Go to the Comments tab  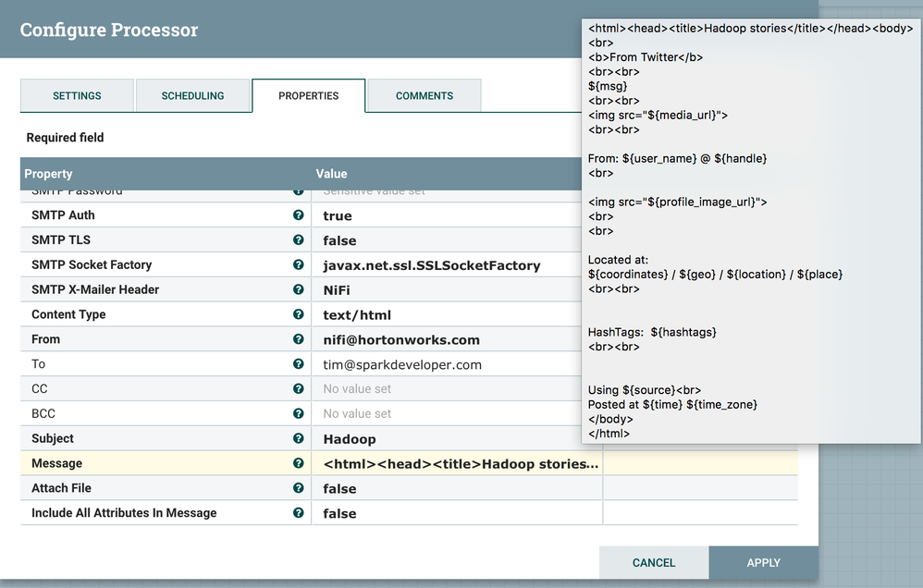(x=424, y=96)
